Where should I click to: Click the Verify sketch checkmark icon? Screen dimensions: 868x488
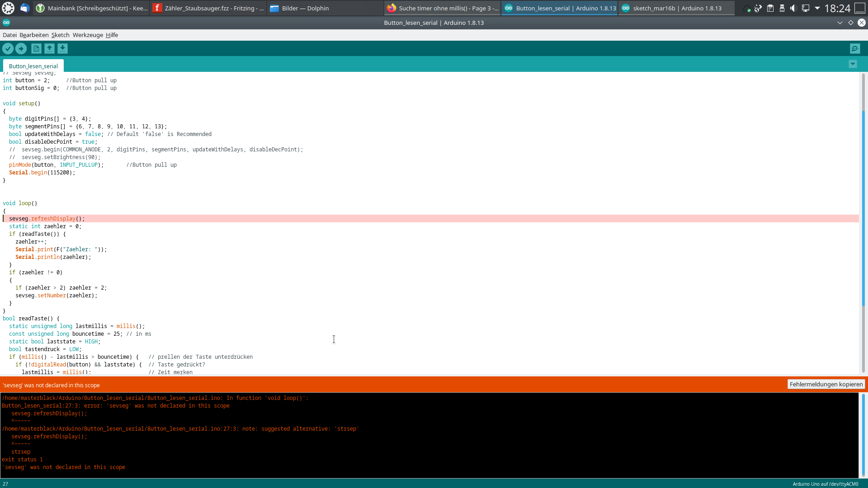pos(8,49)
